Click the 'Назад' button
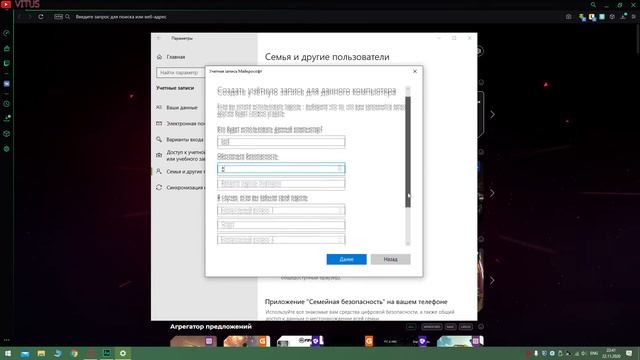Image resolution: width=640 pixels, height=360 pixels. [x=390, y=259]
